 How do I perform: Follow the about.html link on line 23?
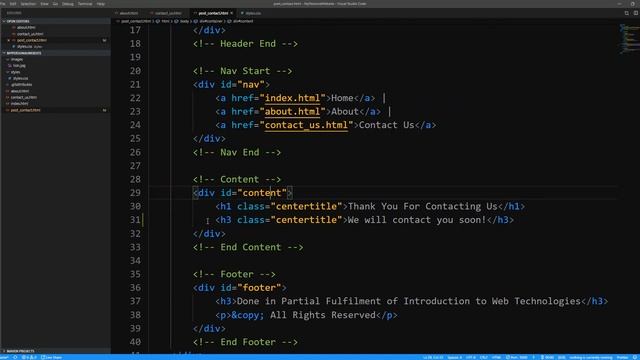(x=292, y=111)
